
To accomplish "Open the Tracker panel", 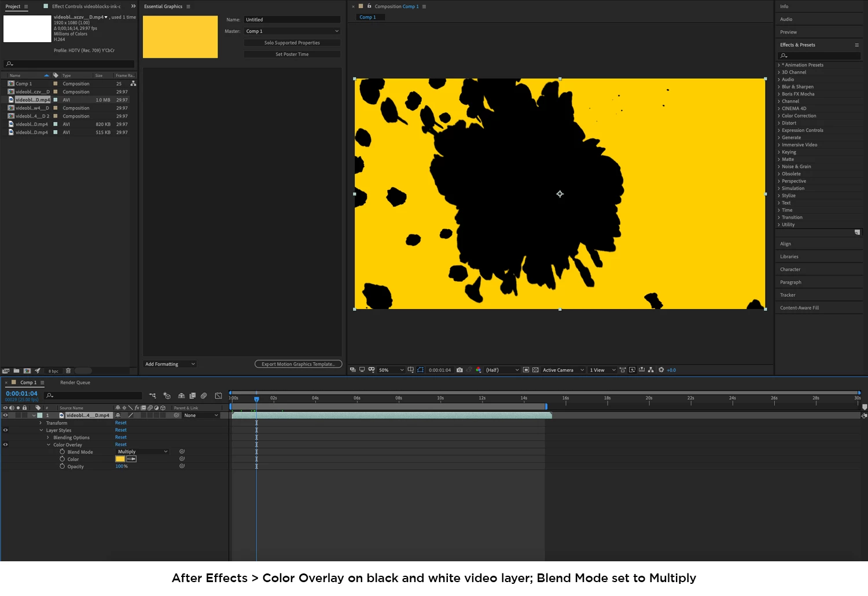I will click(788, 295).
